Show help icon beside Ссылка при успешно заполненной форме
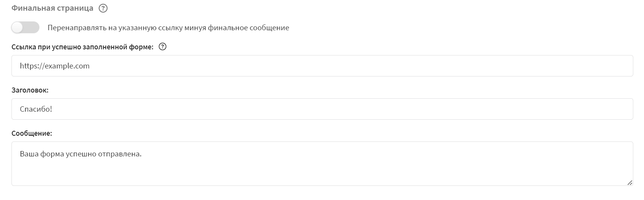This screenshot has width=644, height=200. pos(163,47)
